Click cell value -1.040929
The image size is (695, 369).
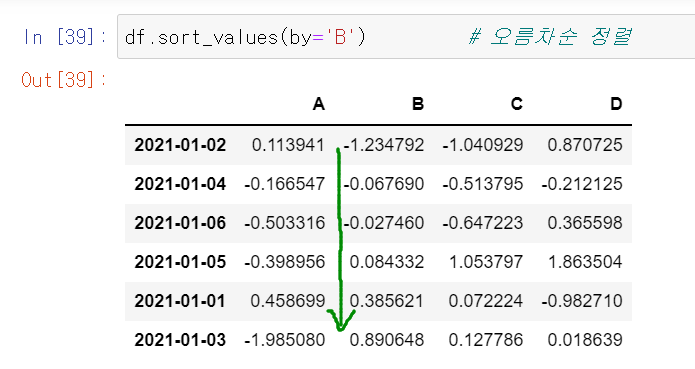(483, 145)
